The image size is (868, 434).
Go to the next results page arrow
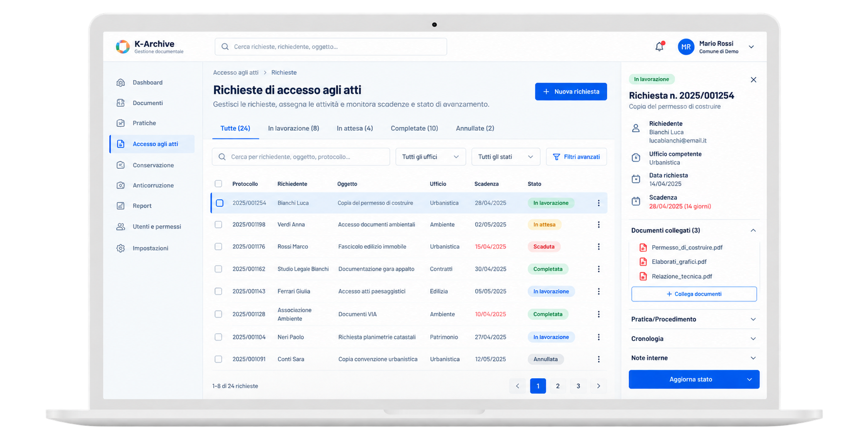click(598, 386)
